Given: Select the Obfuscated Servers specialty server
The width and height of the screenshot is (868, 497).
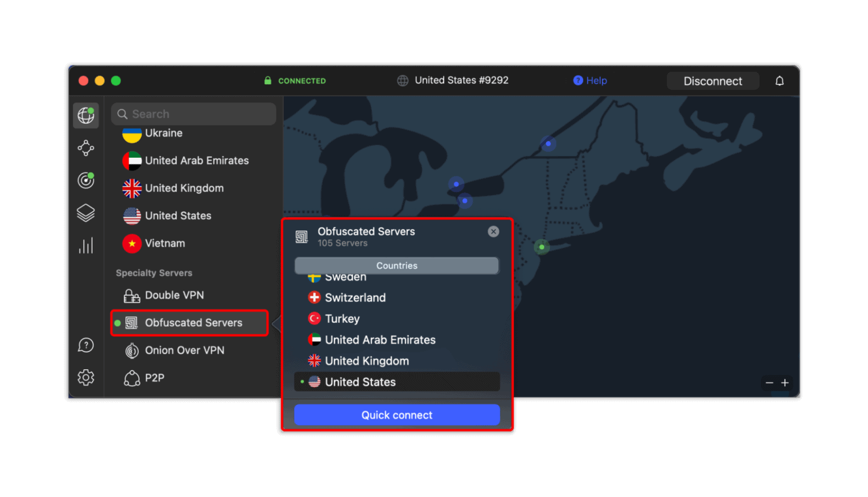Looking at the screenshot, I should point(189,323).
